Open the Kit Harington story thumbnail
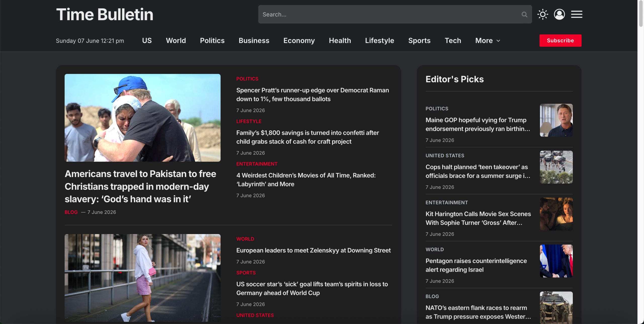 click(556, 214)
